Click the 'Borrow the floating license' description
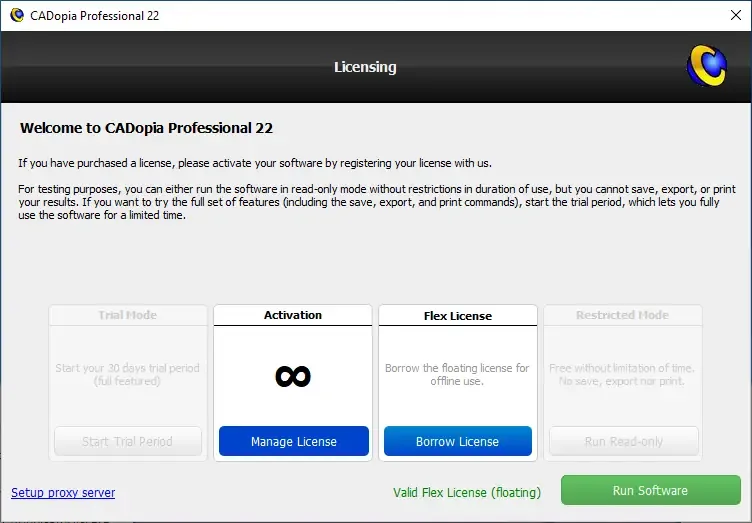Viewport: 752px width, 523px height. tap(457, 374)
